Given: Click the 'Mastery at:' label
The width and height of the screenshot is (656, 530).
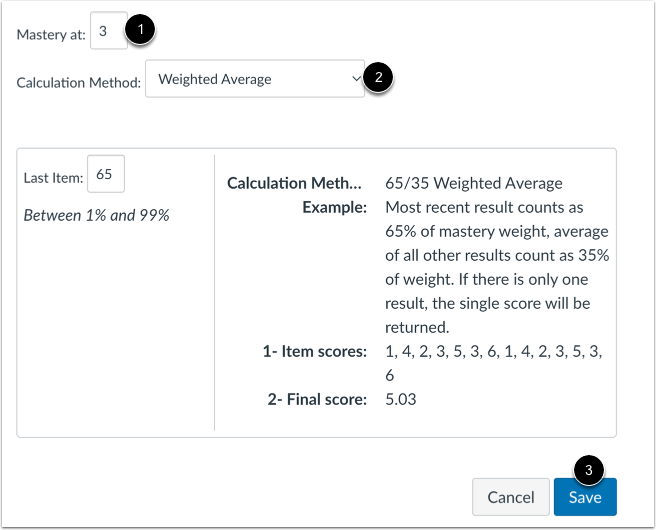Looking at the screenshot, I should tap(51, 34).
